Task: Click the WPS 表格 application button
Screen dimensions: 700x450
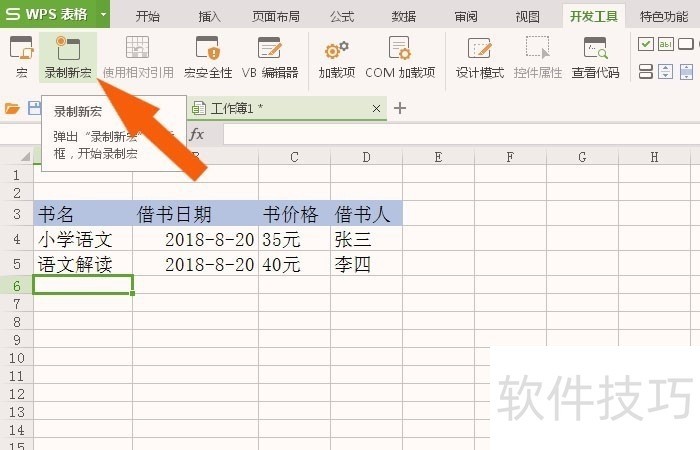Action: click(48, 14)
